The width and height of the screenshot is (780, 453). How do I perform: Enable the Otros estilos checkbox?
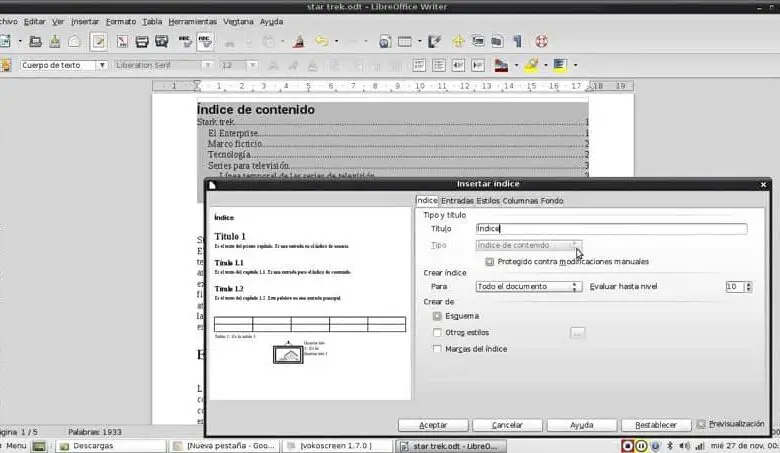[x=437, y=333]
